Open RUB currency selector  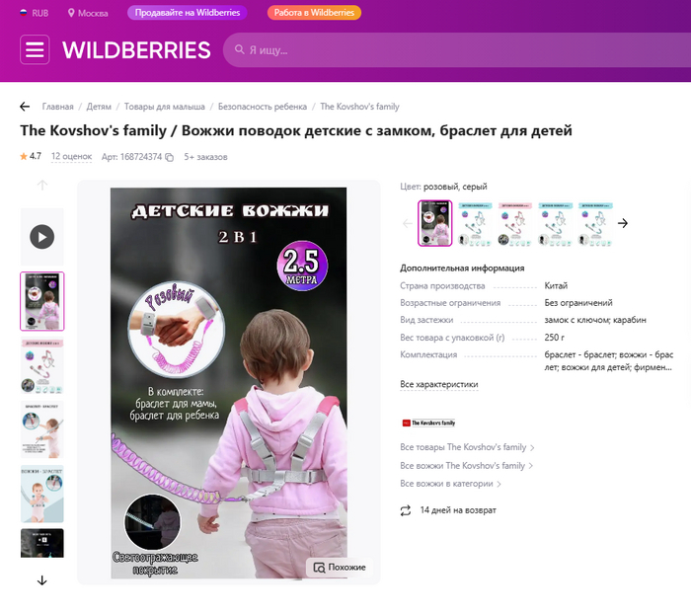point(34,13)
